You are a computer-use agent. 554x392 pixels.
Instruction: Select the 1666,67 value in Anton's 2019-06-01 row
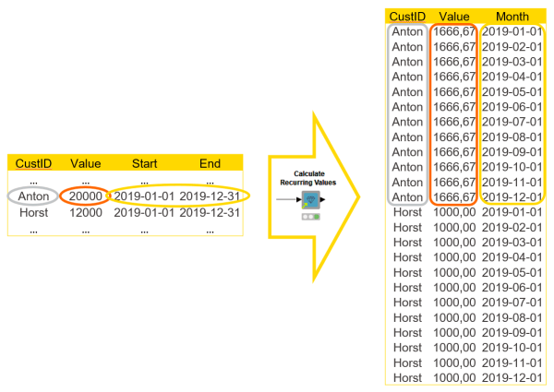[454, 107]
